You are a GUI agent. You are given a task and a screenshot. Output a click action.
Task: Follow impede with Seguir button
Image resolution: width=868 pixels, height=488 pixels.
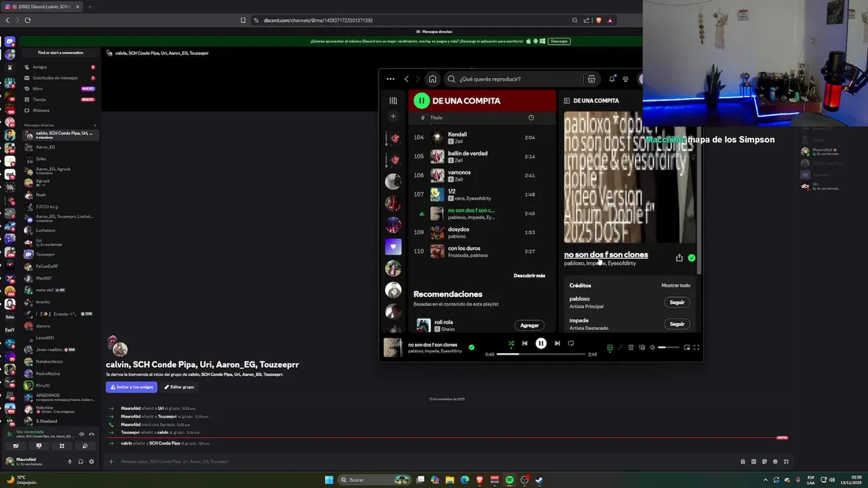(x=677, y=324)
